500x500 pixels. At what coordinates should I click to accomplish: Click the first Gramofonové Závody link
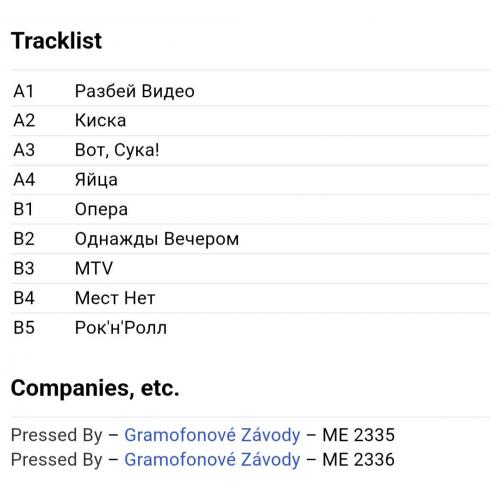[212, 435]
